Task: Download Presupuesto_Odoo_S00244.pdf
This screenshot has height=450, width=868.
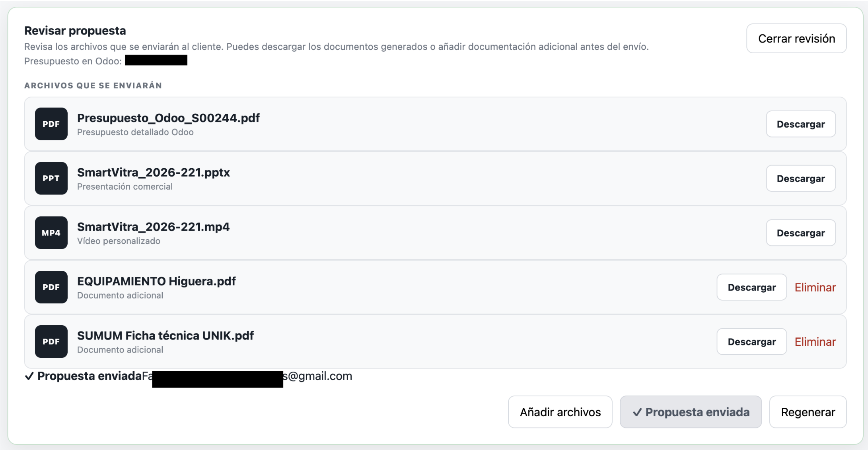Action: point(801,124)
